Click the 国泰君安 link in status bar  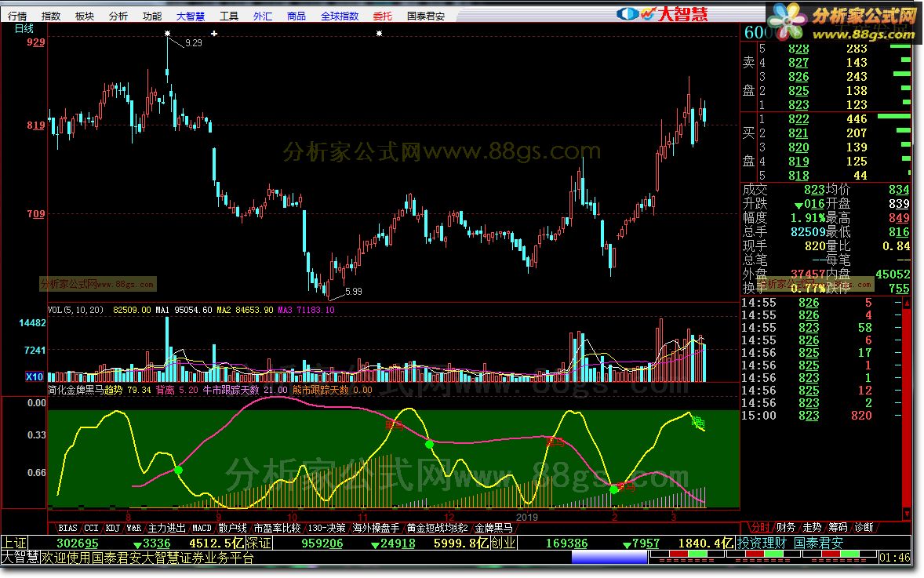[x=819, y=543]
